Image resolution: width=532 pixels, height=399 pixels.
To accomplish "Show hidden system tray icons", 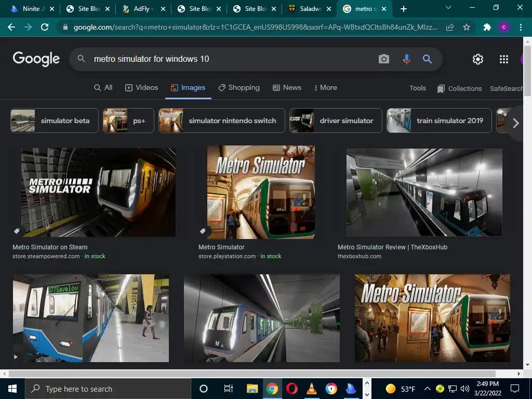I will click(x=428, y=389).
